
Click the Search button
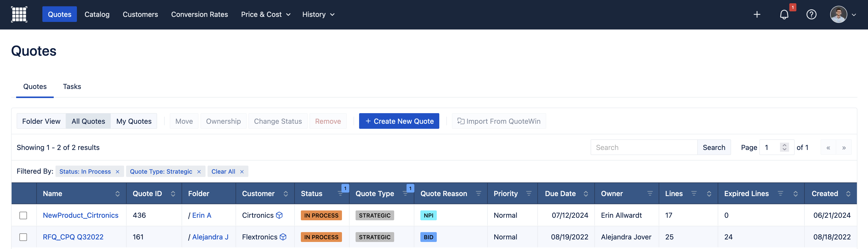coord(714,147)
